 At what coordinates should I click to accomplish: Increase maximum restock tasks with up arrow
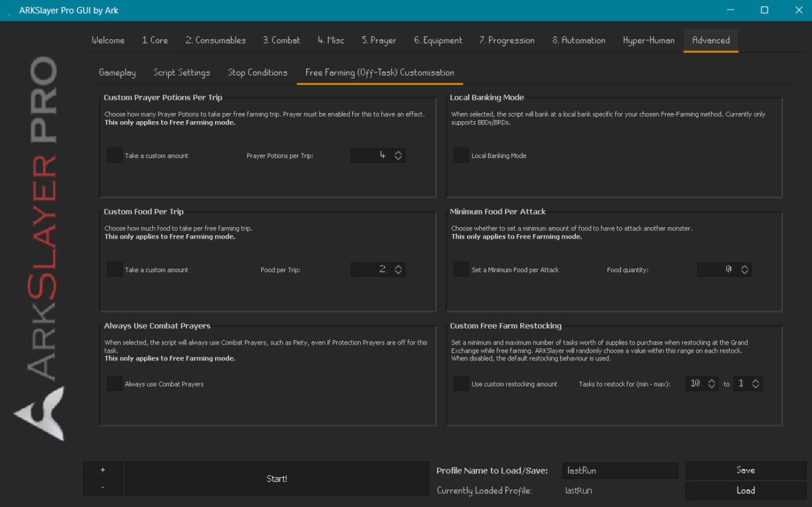756,381
